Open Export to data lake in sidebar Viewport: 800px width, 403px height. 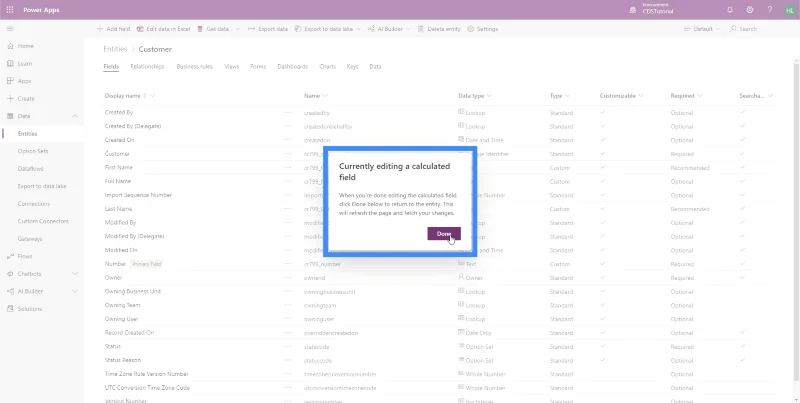point(42,186)
